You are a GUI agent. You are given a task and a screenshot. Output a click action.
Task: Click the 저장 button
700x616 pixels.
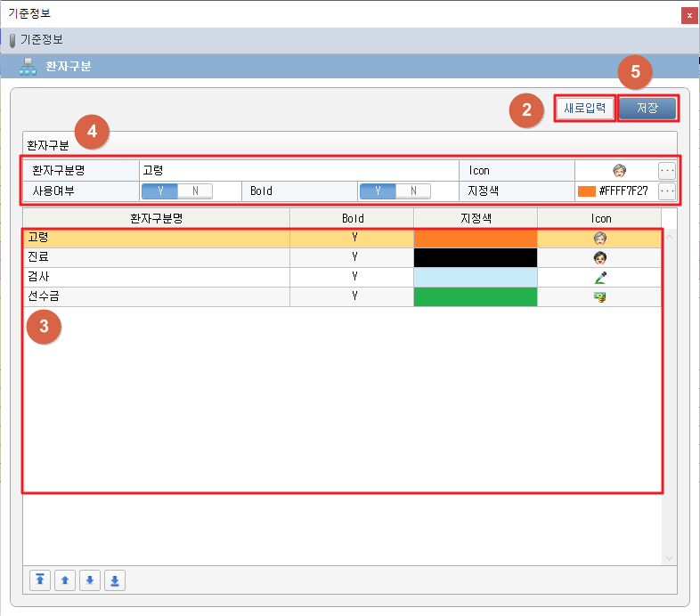647,109
